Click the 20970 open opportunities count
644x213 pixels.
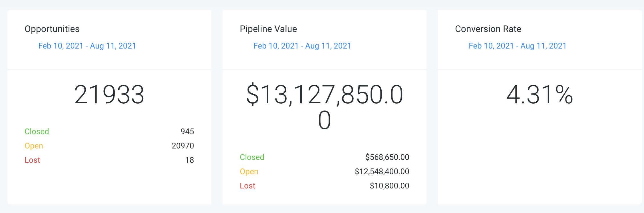pos(183,146)
